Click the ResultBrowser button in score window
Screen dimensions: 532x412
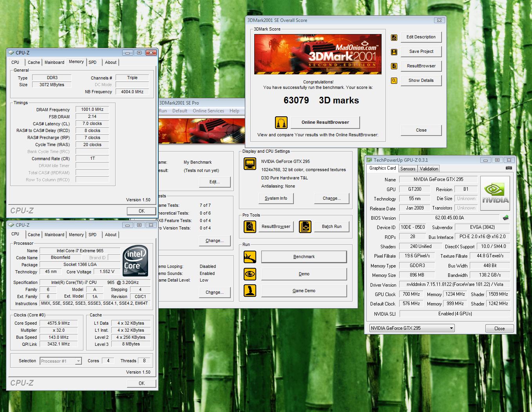(421, 66)
